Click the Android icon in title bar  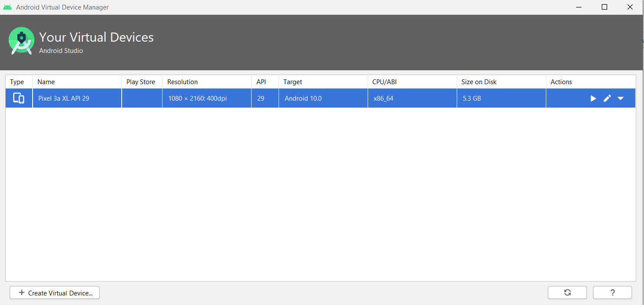(x=7, y=7)
